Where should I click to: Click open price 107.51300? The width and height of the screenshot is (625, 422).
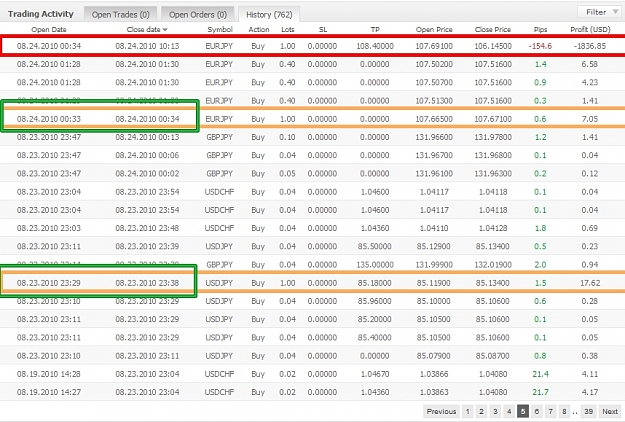pyautogui.click(x=434, y=101)
